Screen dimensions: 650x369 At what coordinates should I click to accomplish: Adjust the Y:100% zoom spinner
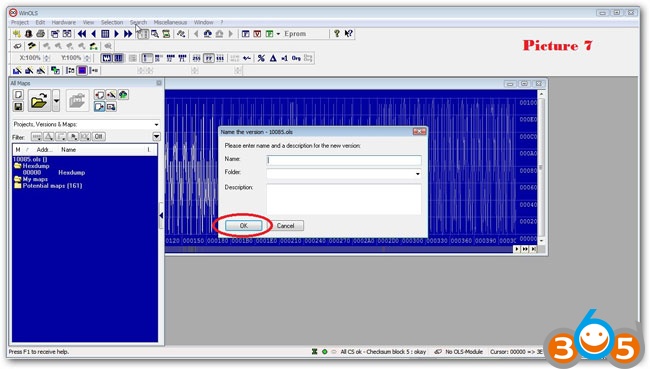(x=87, y=58)
